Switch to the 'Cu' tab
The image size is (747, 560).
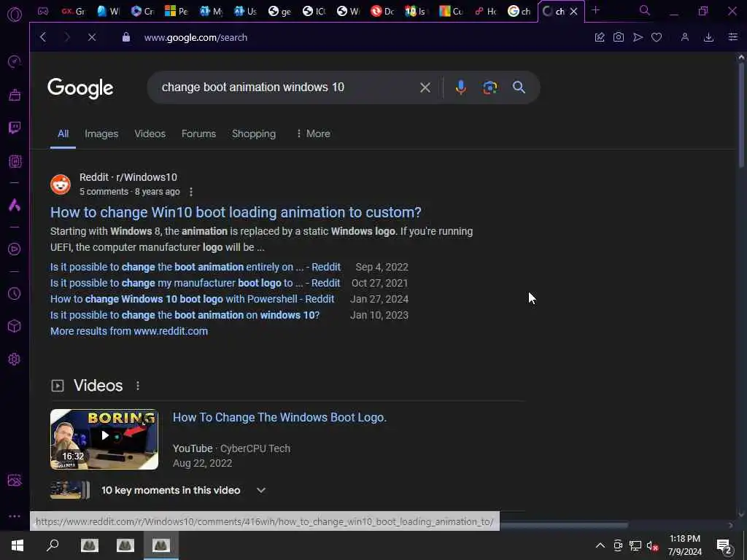coord(451,12)
